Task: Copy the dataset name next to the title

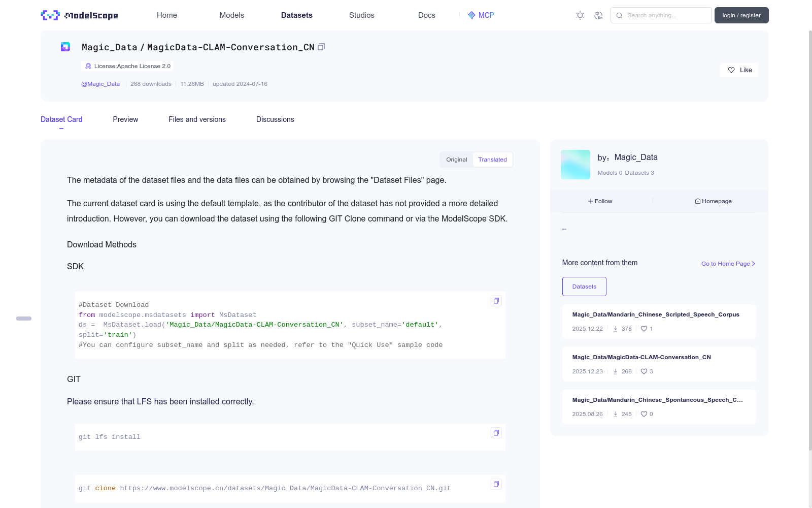Action: coord(321,47)
